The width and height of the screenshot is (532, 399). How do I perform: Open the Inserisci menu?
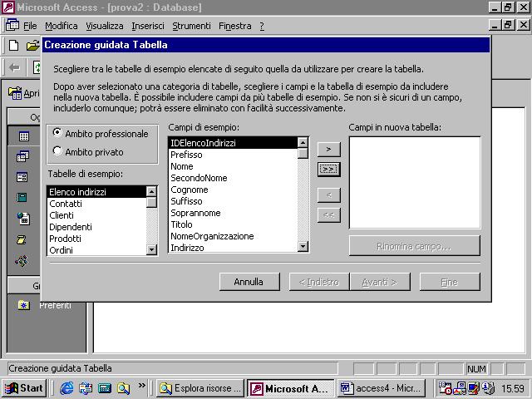pyautogui.click(x=148, y=26)
